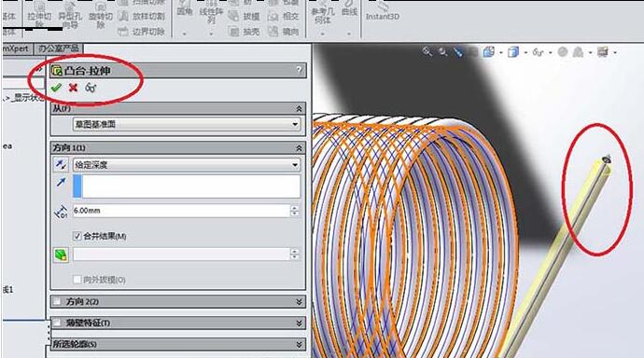Select the 镜向 mirror tool
The height and width of the screenshot is (358, 644).
coord(283,32)
